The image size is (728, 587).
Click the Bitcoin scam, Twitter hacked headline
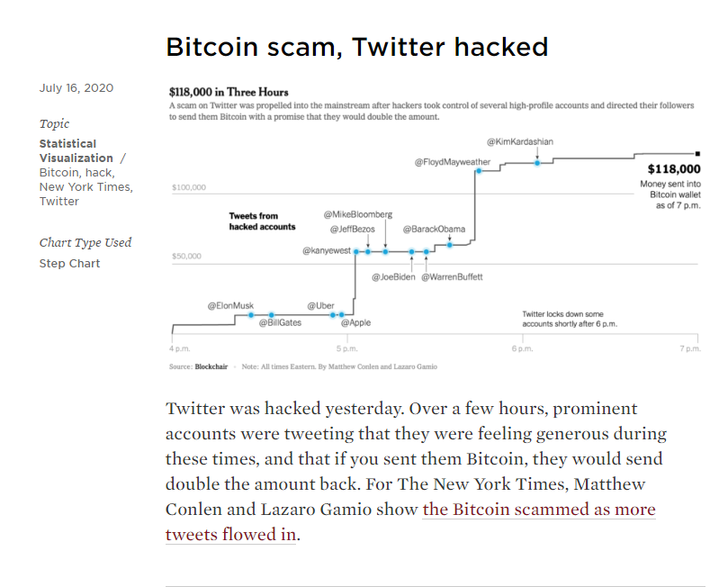click(357, 47)
